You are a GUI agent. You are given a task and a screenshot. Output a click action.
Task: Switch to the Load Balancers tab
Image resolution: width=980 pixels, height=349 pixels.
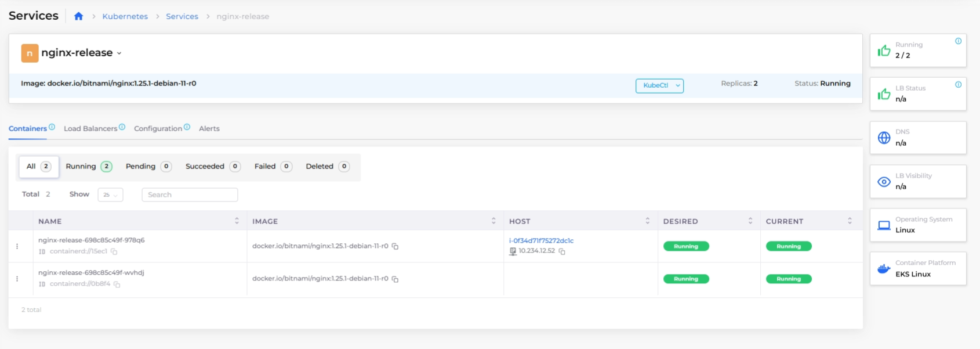[x=90, y=129]
